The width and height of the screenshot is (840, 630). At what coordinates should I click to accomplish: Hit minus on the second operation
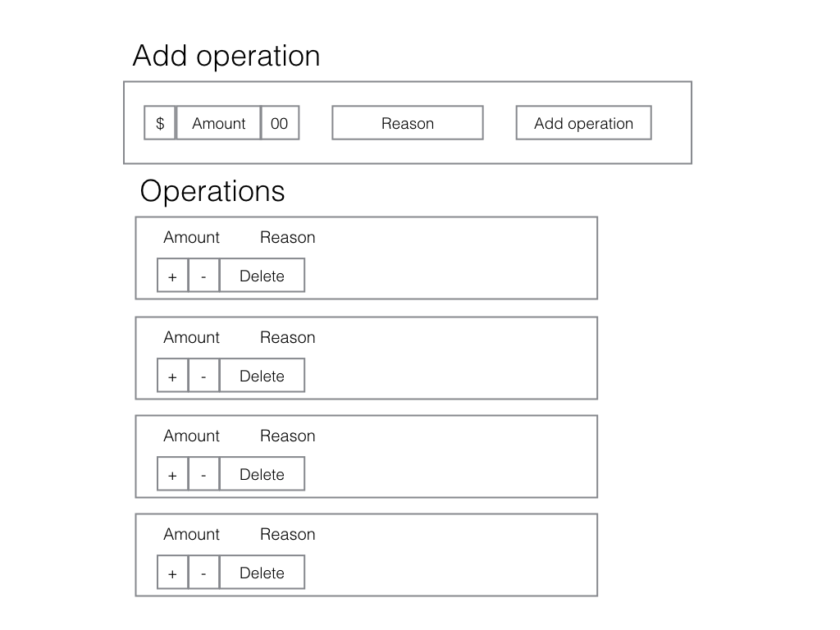coord(203,376)
